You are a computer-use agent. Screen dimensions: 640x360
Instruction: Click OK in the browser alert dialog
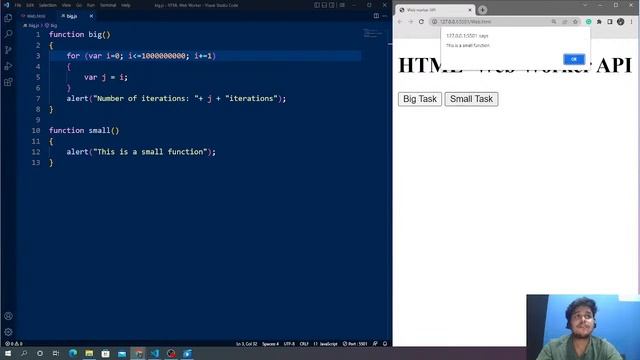(x=574, y=59)
